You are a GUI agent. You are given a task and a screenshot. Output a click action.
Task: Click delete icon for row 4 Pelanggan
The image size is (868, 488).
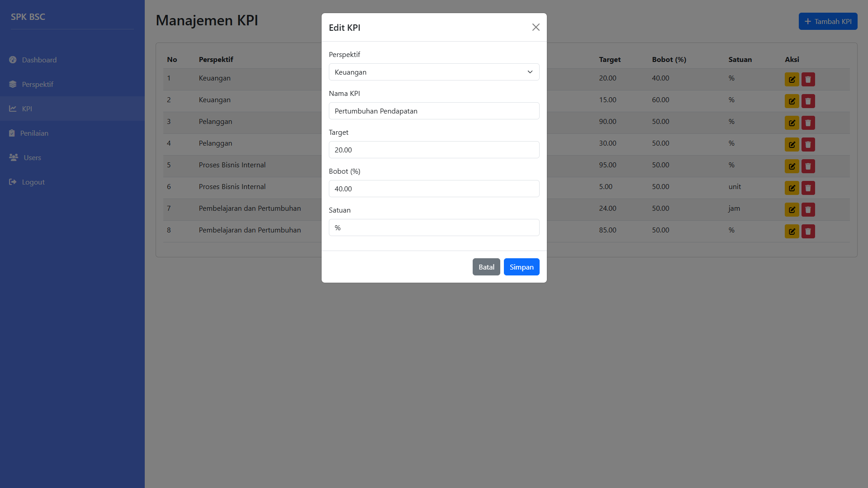tap(808, 144)
